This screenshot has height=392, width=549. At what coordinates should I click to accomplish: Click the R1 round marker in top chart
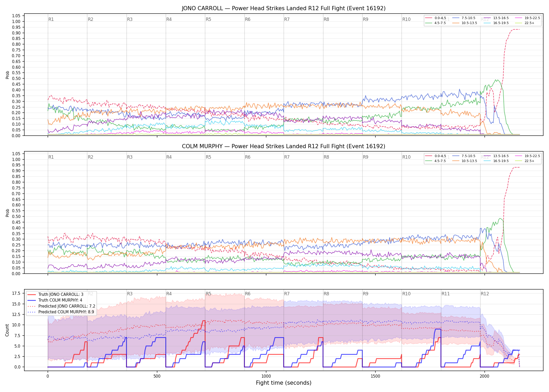pos(51,19)
